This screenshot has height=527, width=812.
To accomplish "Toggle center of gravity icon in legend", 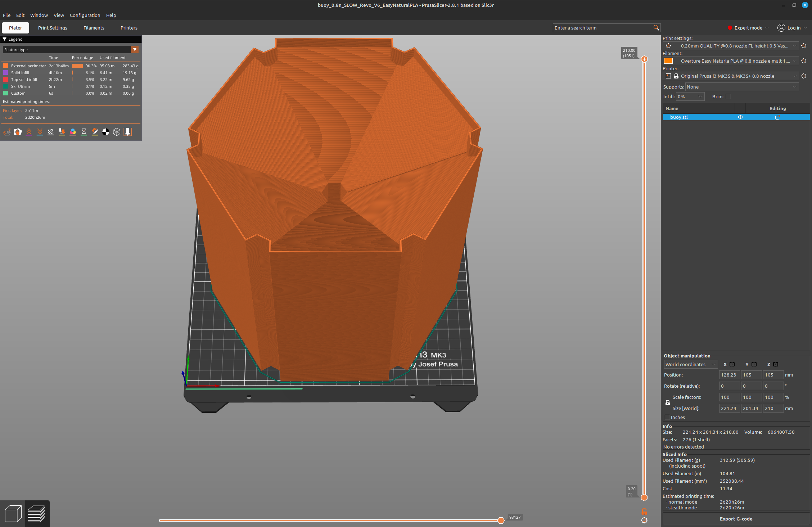I will (x=105, y=132).
